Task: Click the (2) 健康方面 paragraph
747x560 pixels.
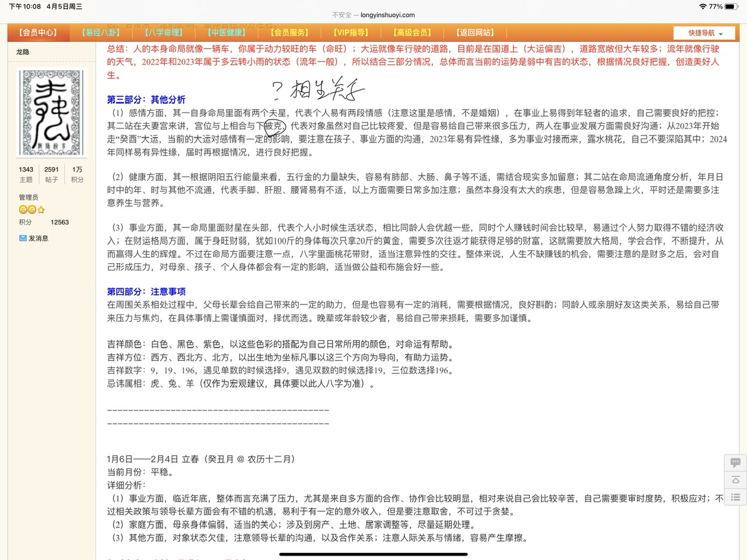Action: (x=415, y=190)
